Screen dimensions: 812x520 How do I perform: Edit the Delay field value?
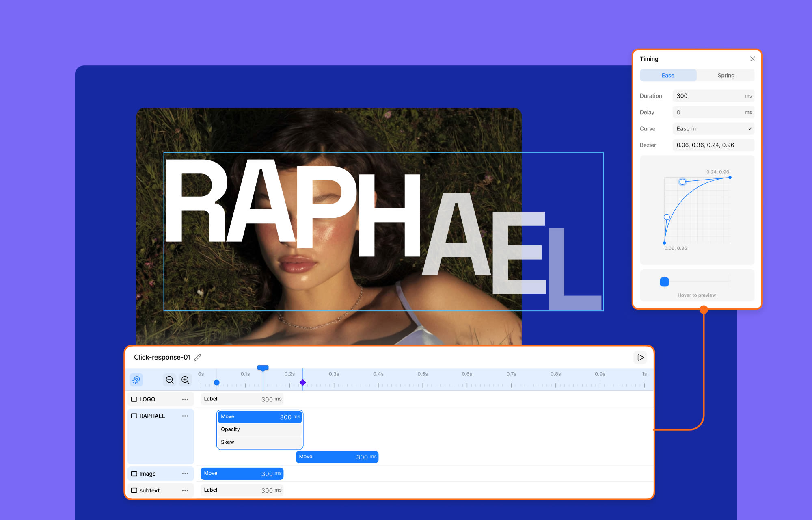pyautogui.click(x=713, y=112)
